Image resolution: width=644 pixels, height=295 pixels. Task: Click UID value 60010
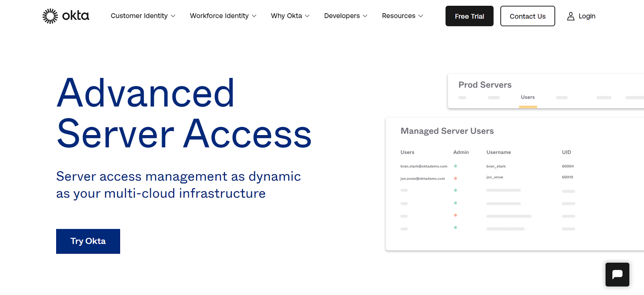pyautogui.click(x=567, y=177)
